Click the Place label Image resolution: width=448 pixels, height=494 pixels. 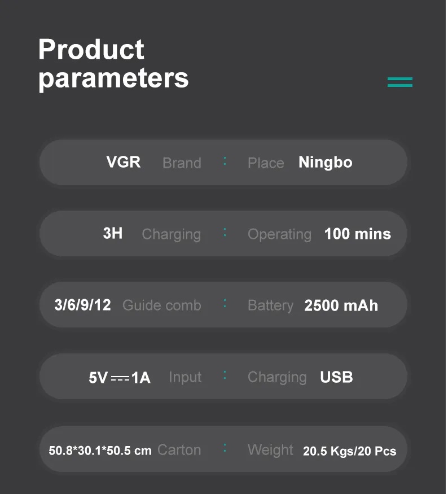point(266,163)
